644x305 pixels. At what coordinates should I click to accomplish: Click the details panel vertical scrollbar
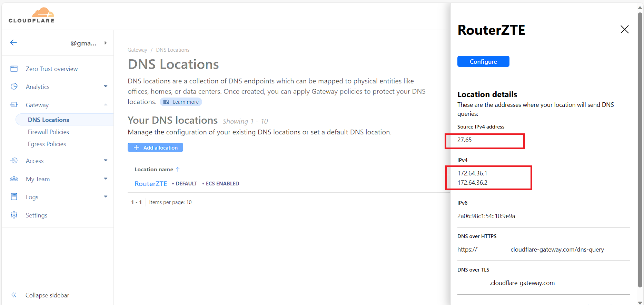[640, 150]
